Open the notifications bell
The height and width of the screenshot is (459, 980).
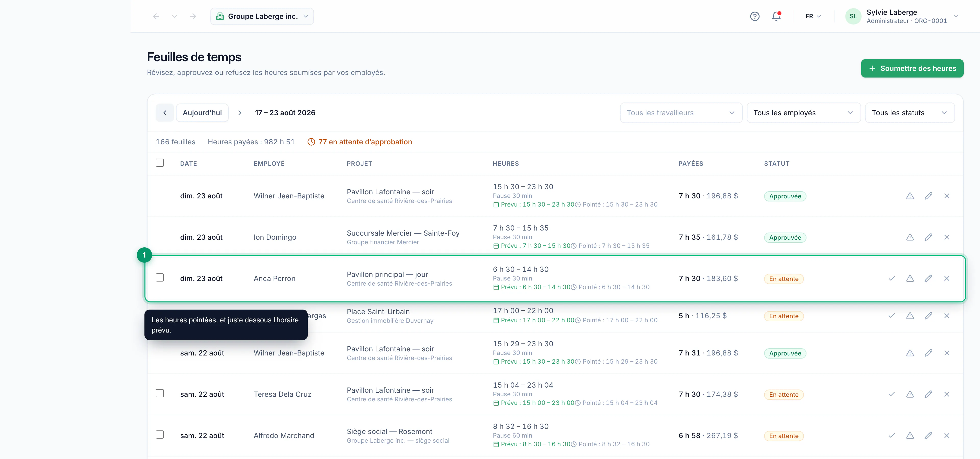click(776, 16)
